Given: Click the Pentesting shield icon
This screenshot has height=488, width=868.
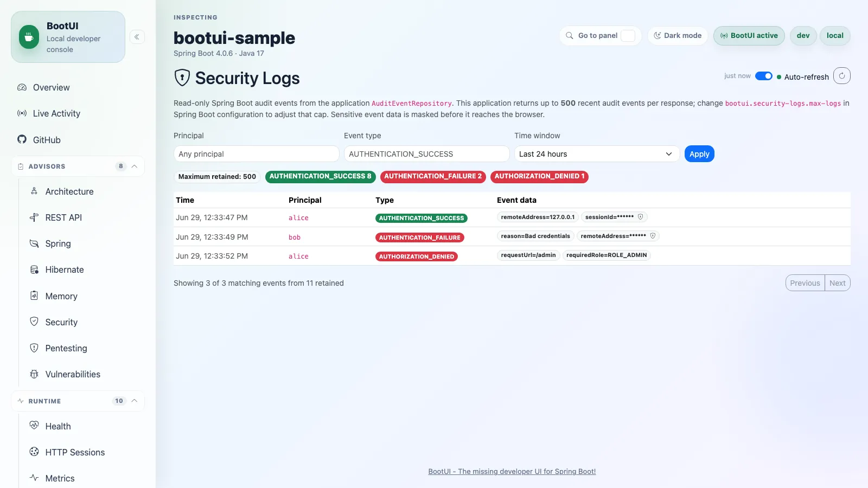Looking at the screenshot, I should (x=34, y=348).
